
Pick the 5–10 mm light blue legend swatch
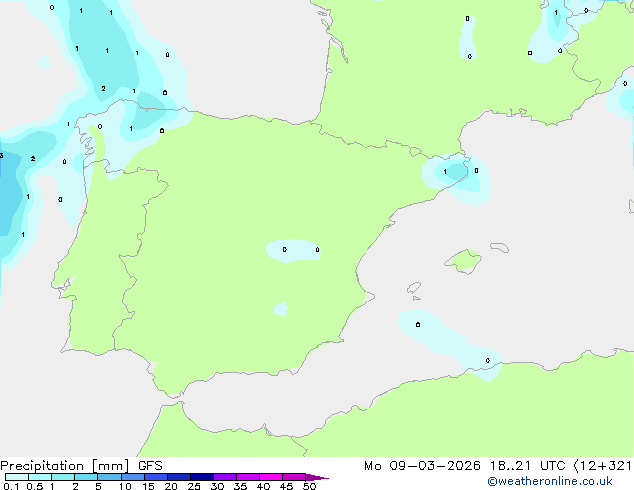tap(109, 477)
